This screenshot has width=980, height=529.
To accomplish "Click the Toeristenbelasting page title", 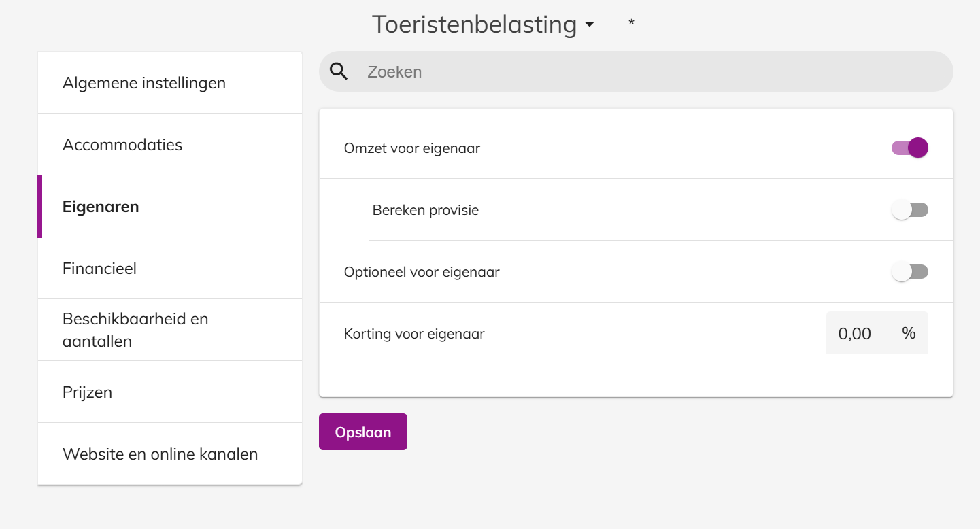I will (474, 24).
